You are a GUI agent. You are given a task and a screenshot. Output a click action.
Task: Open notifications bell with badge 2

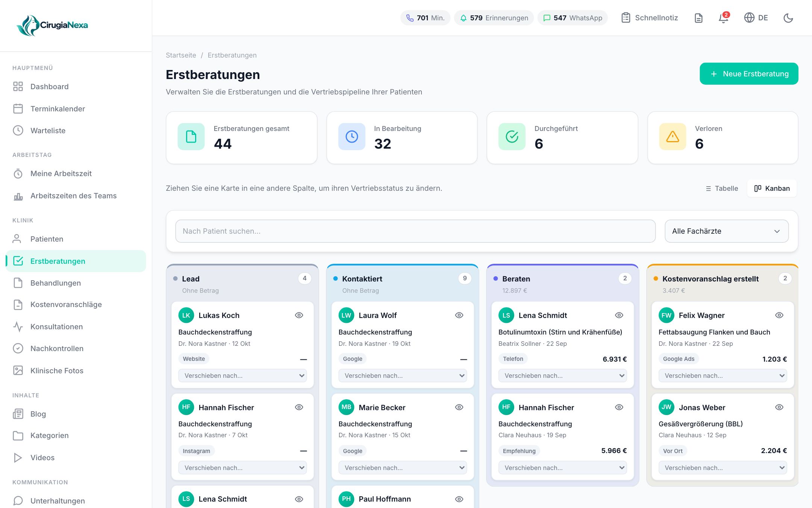click(723, 18)
